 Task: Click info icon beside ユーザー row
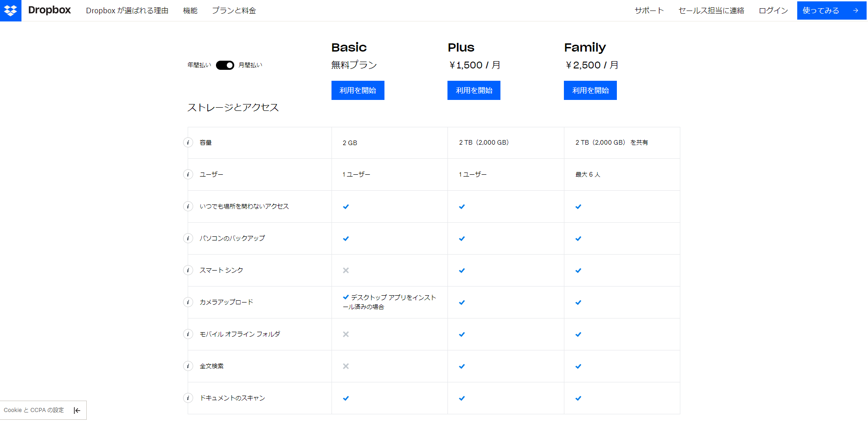(x=188, y=174)
